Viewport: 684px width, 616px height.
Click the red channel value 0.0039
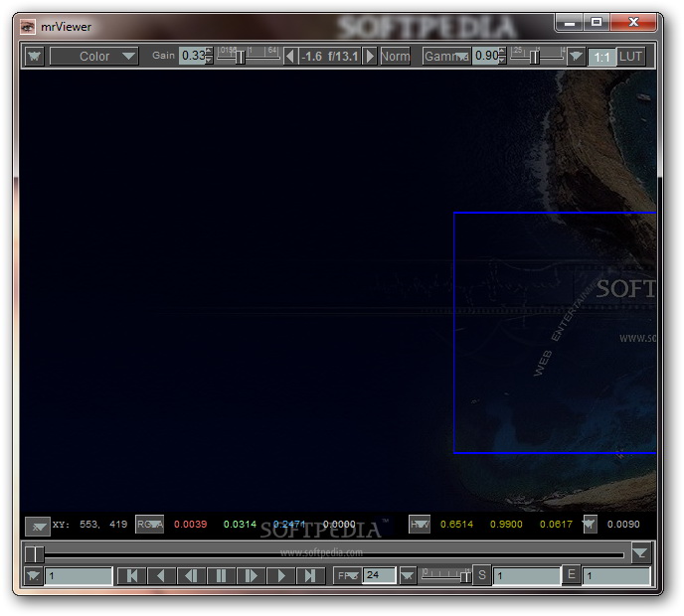click(190, 524)
